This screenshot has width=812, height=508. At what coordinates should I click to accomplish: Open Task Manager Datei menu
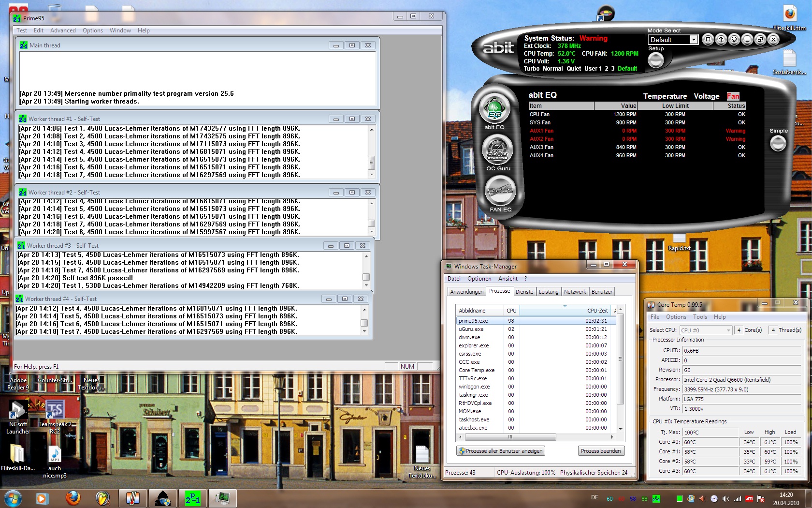point(454,279)
